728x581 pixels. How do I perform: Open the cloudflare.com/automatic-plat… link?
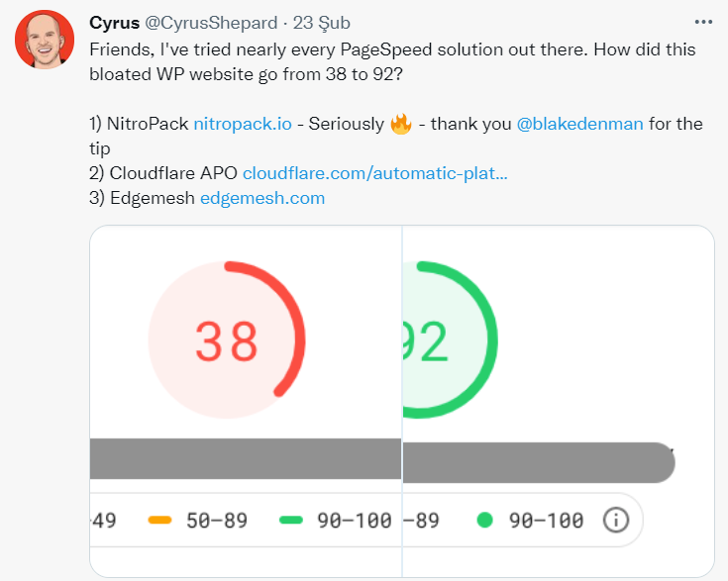(375, 173)
